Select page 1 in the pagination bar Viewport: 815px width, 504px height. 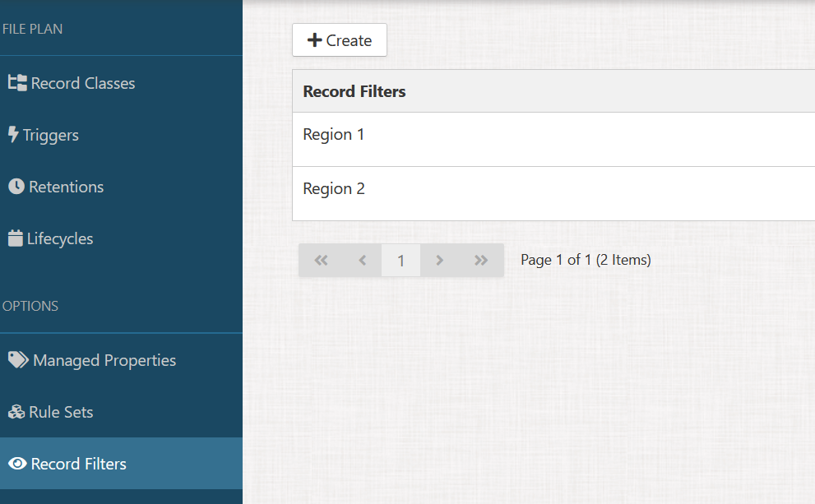401,259
